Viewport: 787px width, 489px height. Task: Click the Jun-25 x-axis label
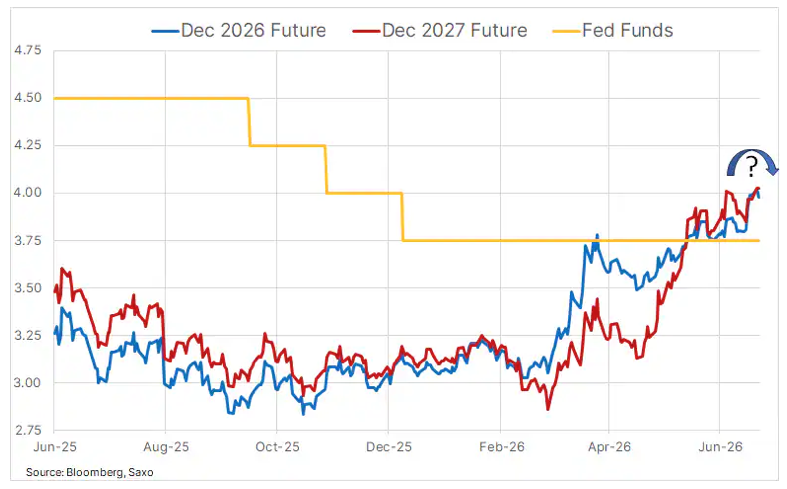(55, 447)
